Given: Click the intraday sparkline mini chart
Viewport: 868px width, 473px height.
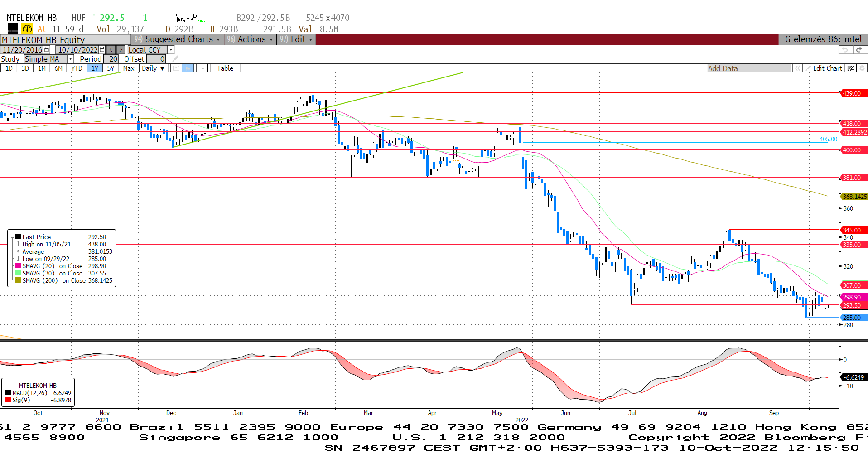Looking at the screenshot, I should click(191, 18).
